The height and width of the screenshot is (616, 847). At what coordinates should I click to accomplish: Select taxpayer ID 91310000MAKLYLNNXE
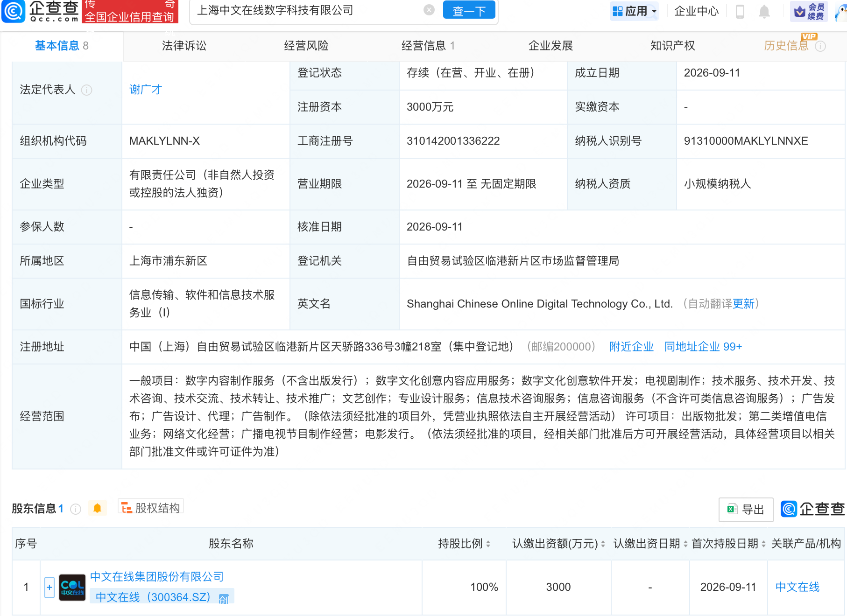(x=746, y=141)
